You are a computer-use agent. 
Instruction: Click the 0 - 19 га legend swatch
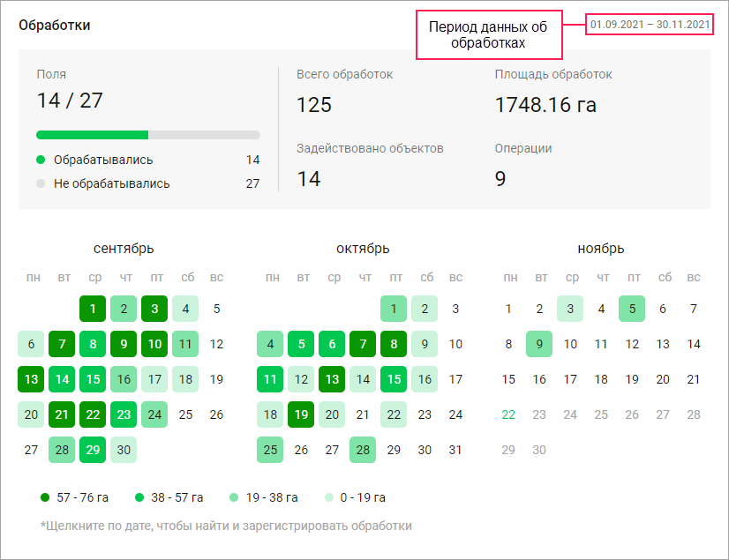[329, 497]
